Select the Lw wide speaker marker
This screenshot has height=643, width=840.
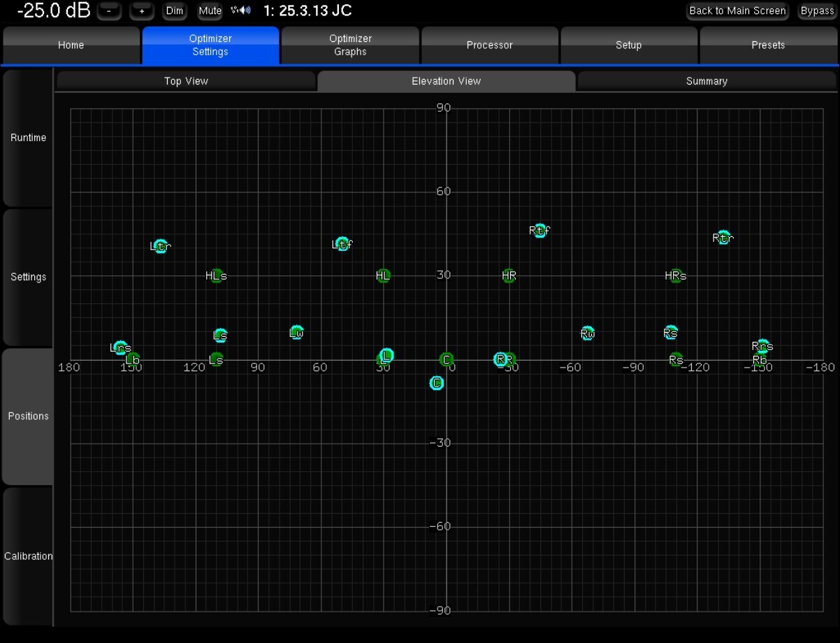pyautogui.click(x=296, y=333)
